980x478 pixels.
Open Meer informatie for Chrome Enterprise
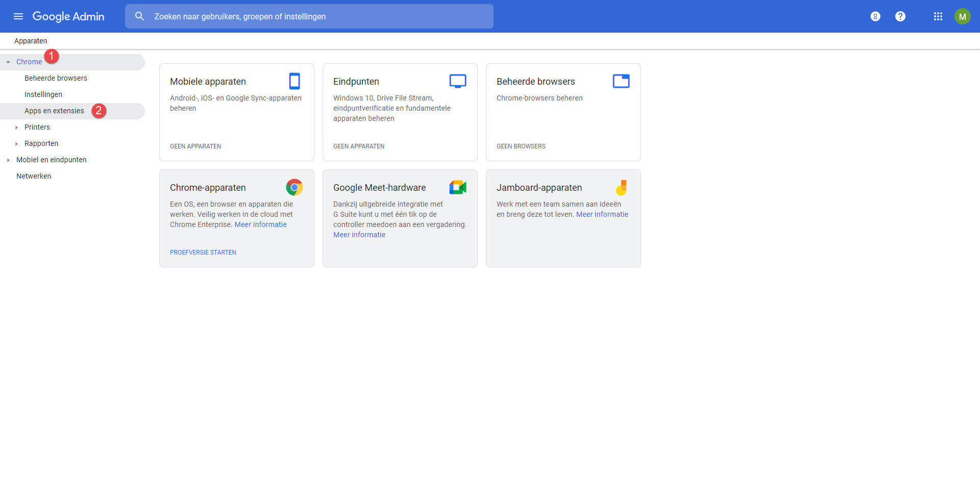[260, 224]
